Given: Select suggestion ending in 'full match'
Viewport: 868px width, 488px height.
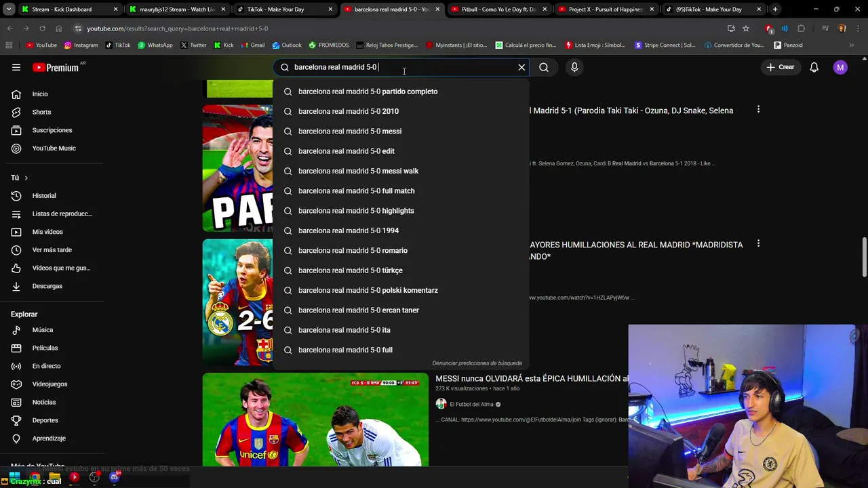Looking at the screenshot, I should [401, 191].
